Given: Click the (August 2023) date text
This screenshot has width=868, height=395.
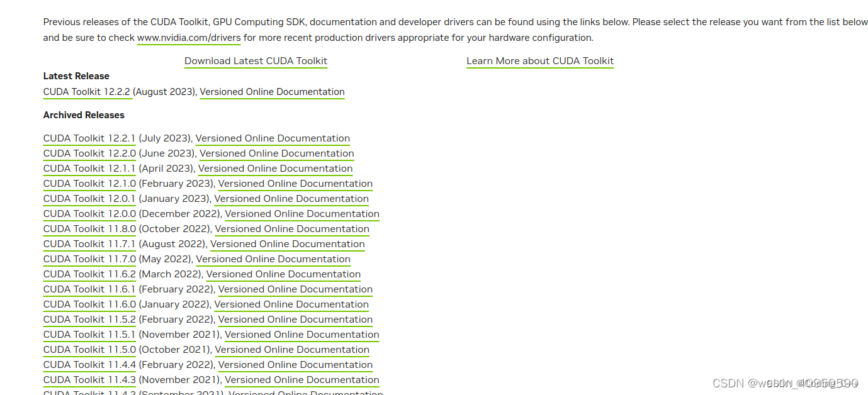Looking at the screenshot, I should [164, 92].
